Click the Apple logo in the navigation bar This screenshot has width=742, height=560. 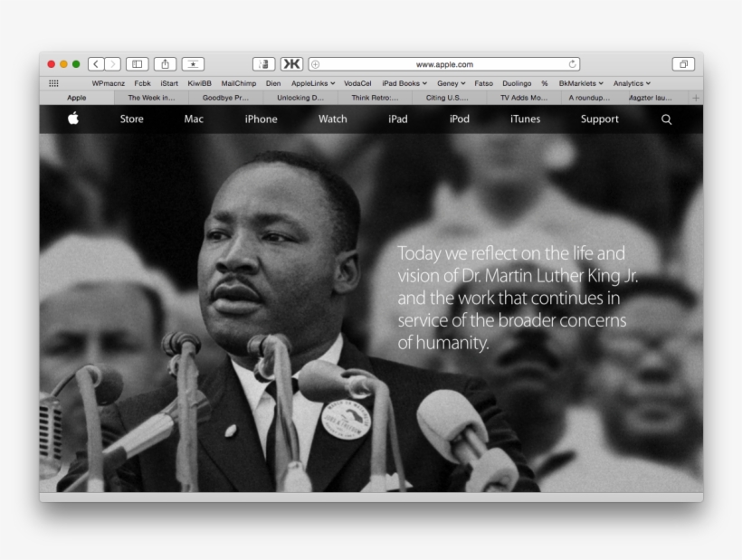(x=74, y=119)
